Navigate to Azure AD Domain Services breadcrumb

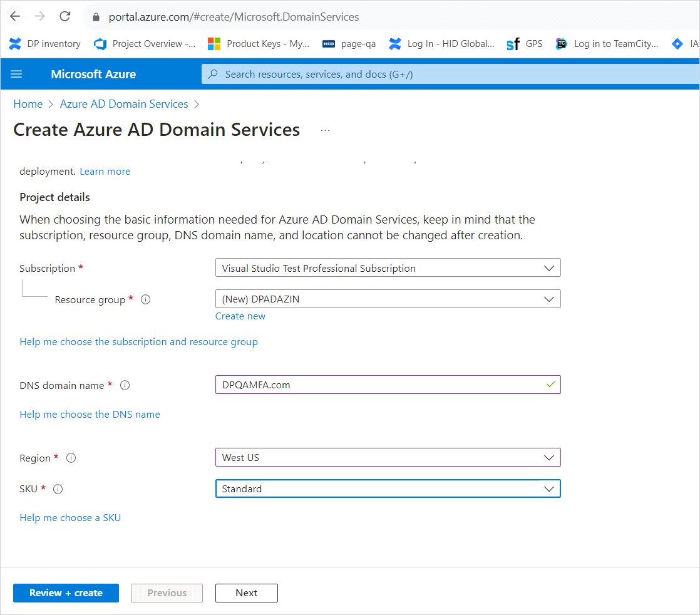tap(124, 104)
